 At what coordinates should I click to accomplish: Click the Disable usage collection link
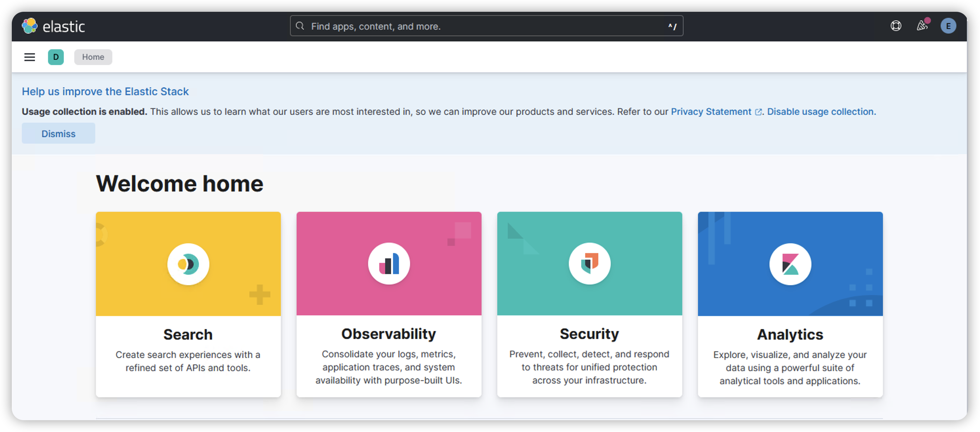(x=821, y=112)
